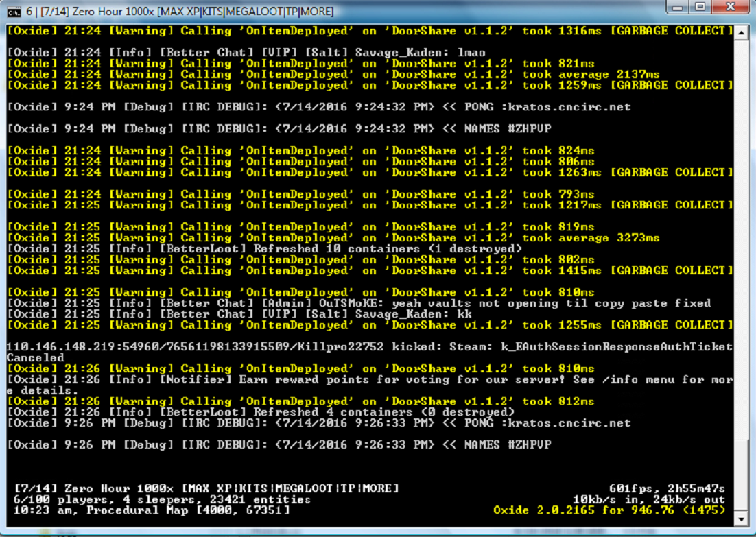
Task: Click the 'Savage_Kaden: kk' chat line
Action: coord(239,314)
